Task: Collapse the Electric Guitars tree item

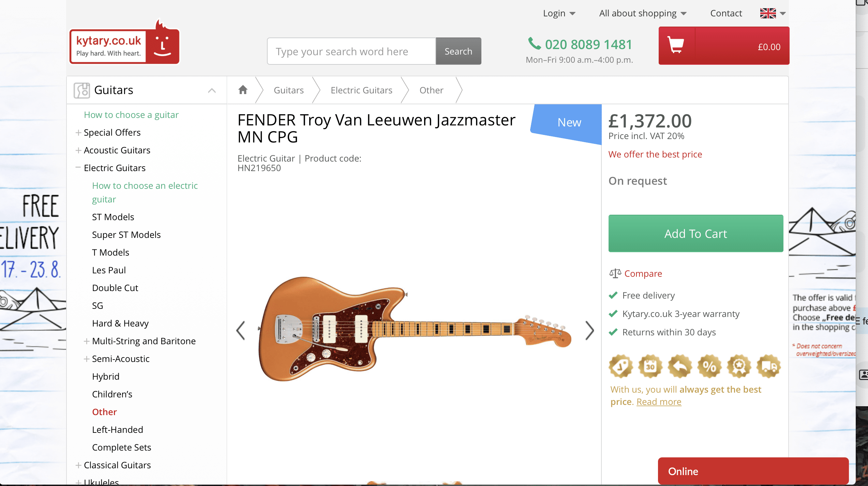Action: (78, 168)
